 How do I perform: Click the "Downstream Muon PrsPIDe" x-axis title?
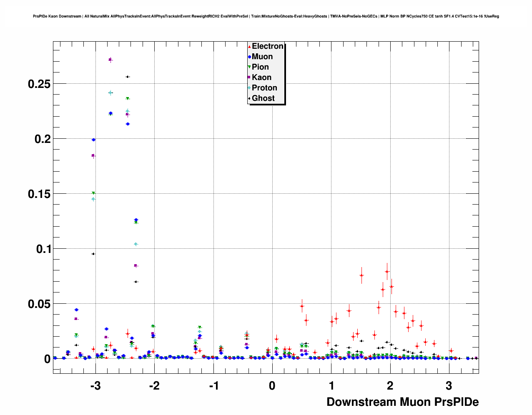click(x=402, y=402)
